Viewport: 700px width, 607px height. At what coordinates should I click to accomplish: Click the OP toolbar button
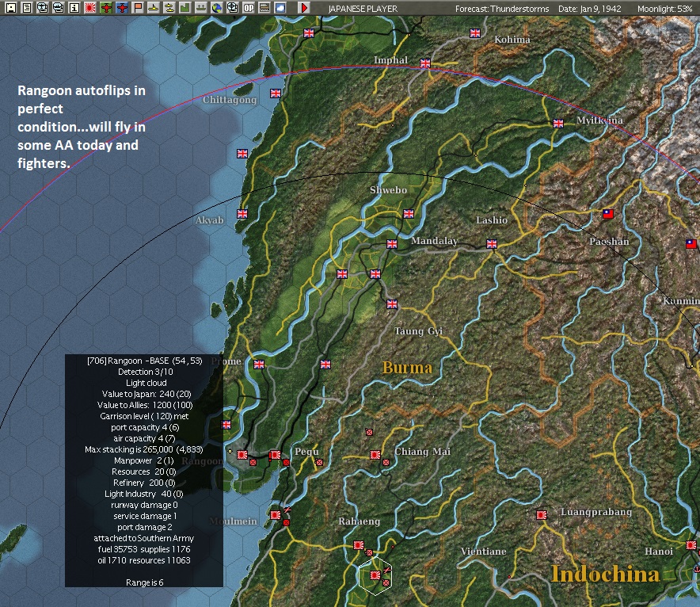pyautogui.click(x=249, y=8)
